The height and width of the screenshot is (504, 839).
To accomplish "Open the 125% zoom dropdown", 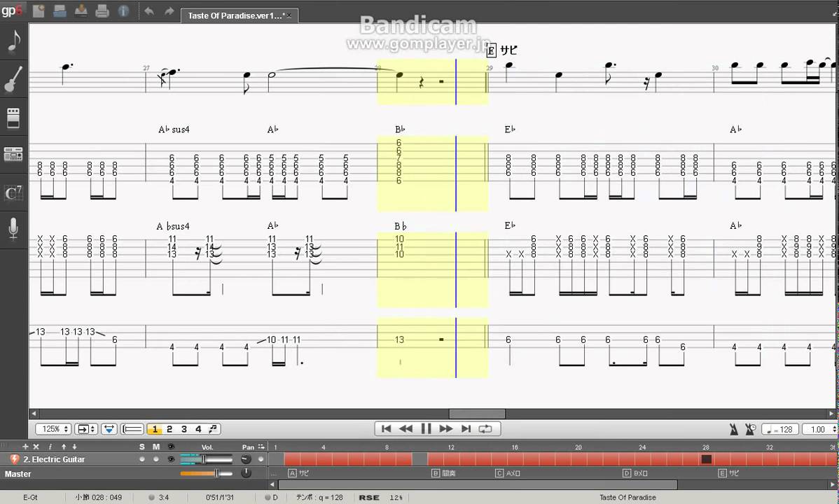I will pos(53,429).
